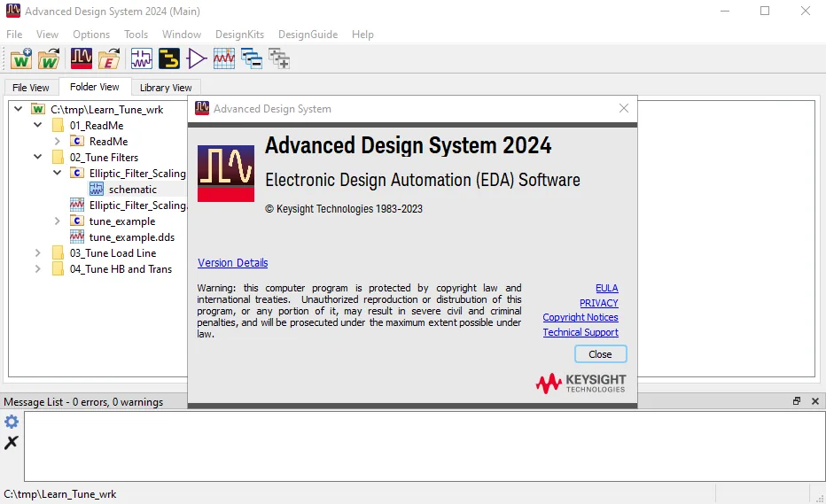This screenshot has width=826, height=504.
Task: Create a new schematic window
Action: pos(141,58)
